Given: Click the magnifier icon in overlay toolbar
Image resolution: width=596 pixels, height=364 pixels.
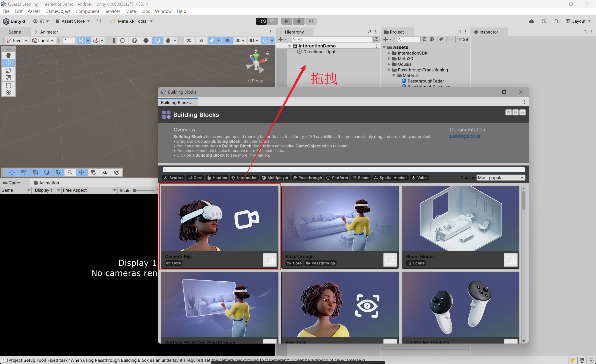Looking at the screenshot, I should coord(70,172).
